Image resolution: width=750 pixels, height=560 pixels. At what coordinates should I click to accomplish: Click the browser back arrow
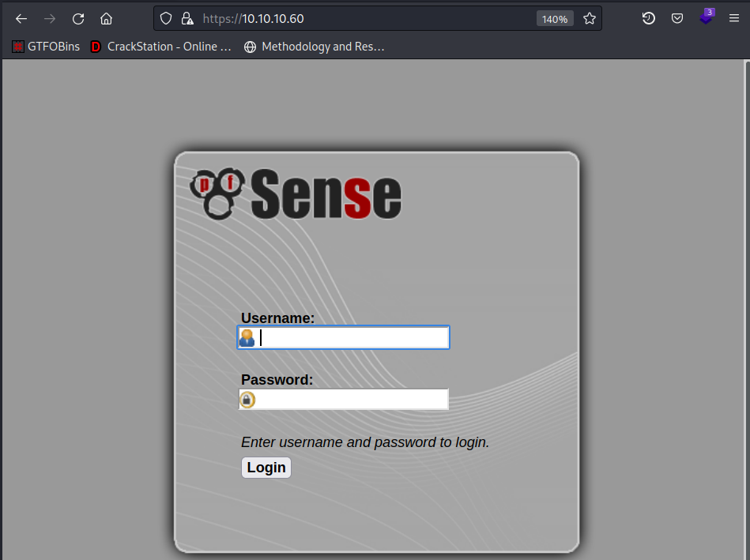[x=21, y=19]
